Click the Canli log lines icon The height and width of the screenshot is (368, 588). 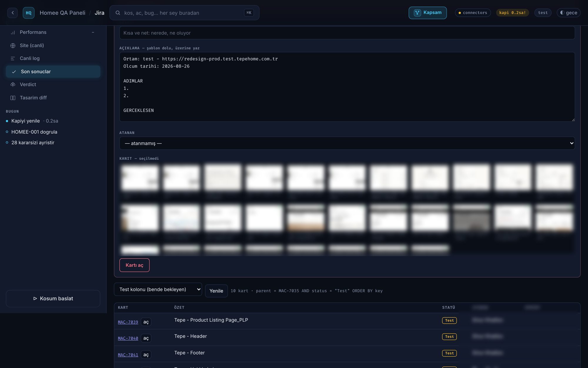click(13, 59)
